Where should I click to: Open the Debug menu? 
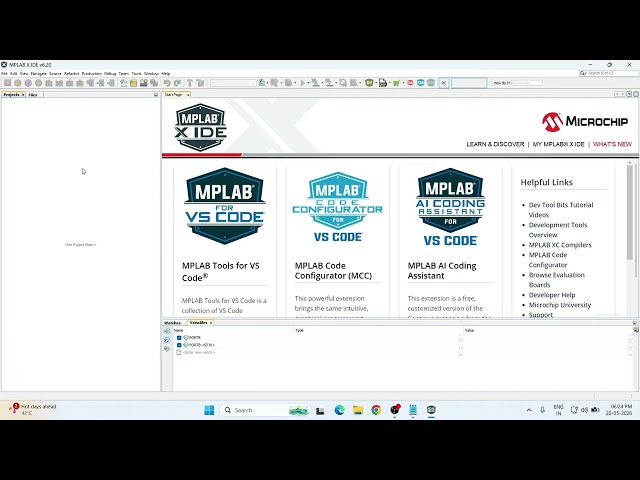coord(110,73)
